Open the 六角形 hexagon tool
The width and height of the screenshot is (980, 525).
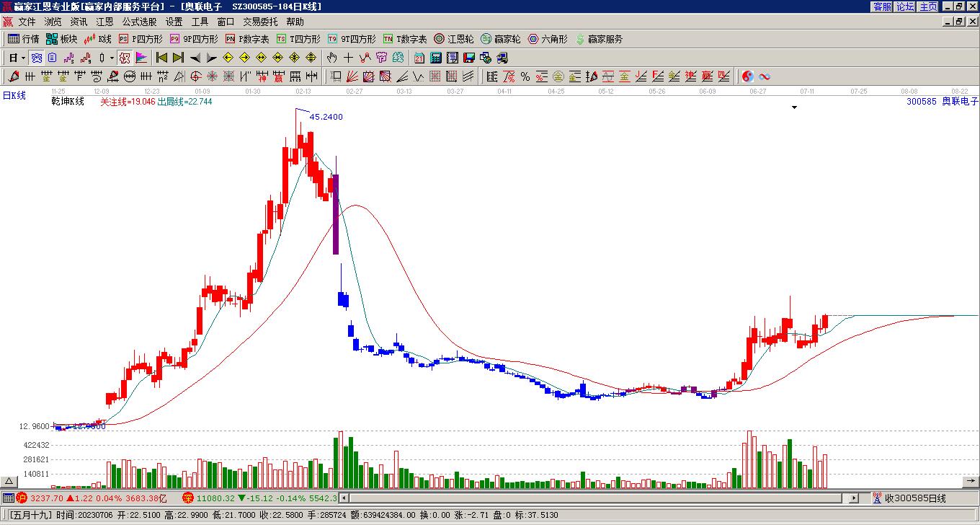point(548,39)
